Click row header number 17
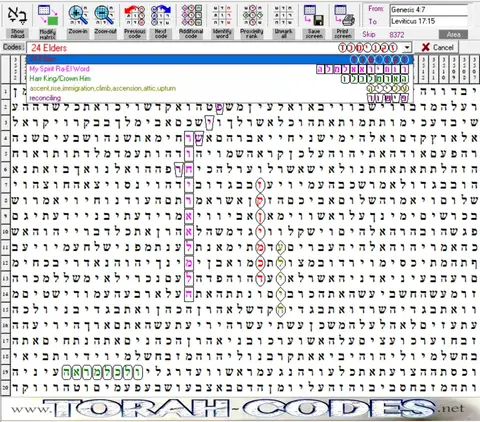Viewport: 480px width, 422px height. click(x=6, y=341)
